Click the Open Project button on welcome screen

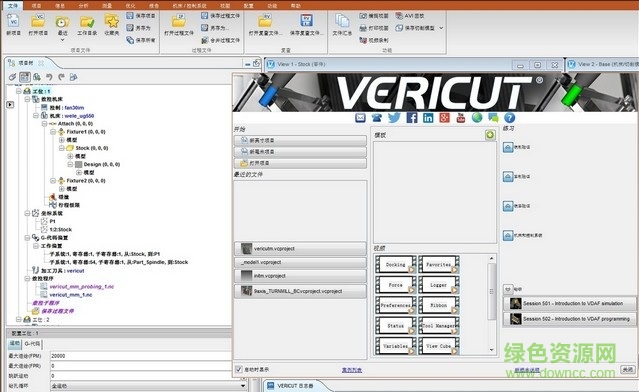tap(300, 163)
